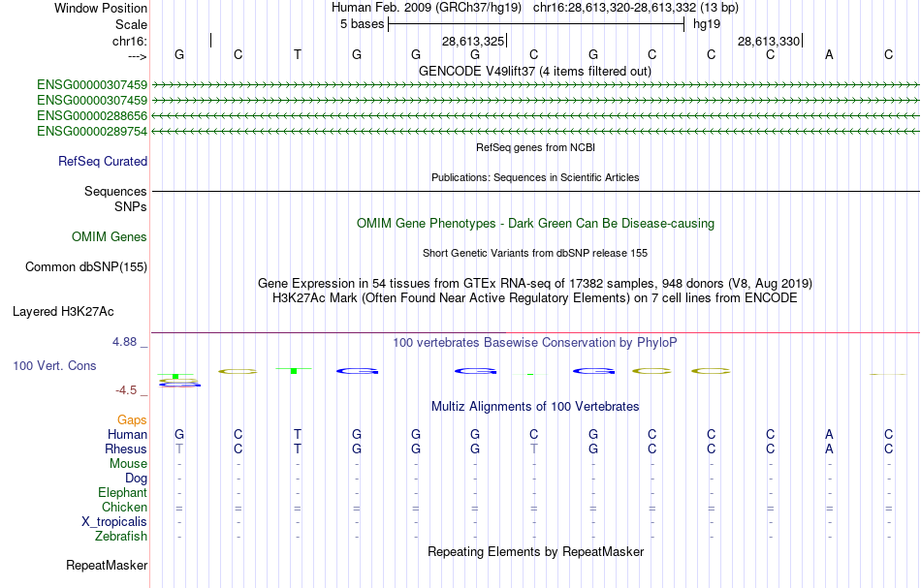Select the Scale track label
The image size is (921, 588).
(x=131, y=24)
